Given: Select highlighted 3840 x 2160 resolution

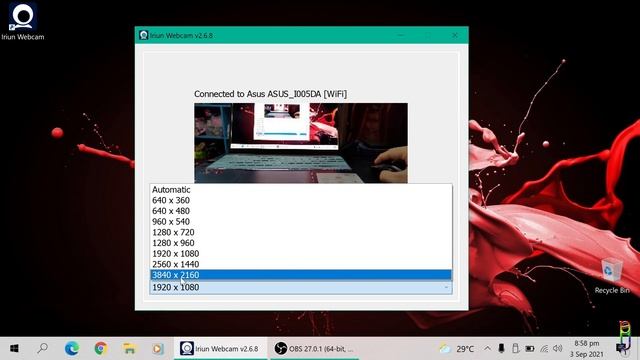Looking at the screenshot, I should pos(301,275).
